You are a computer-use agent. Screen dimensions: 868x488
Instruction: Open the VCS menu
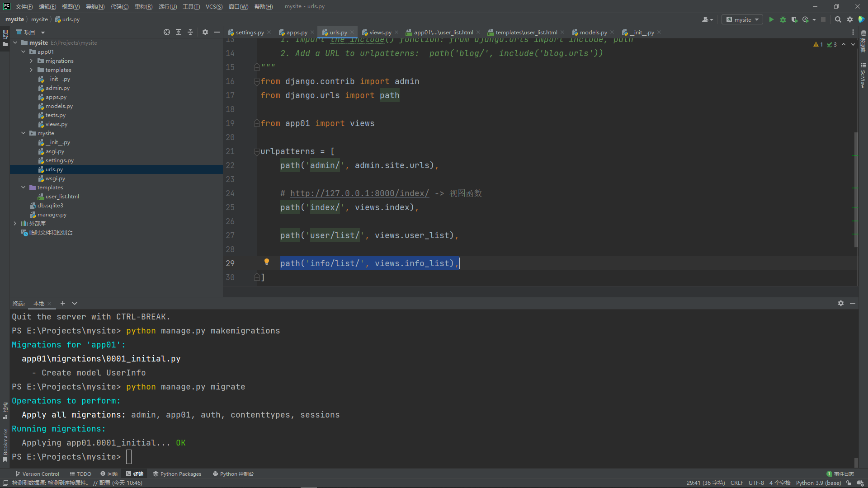tap(214, 6)
